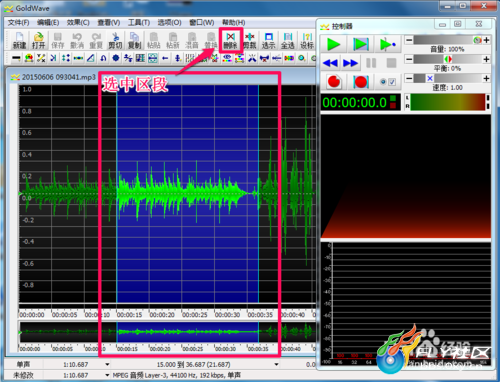
Task: Click the first effects icon with black bar
Action: pos(16,58)
